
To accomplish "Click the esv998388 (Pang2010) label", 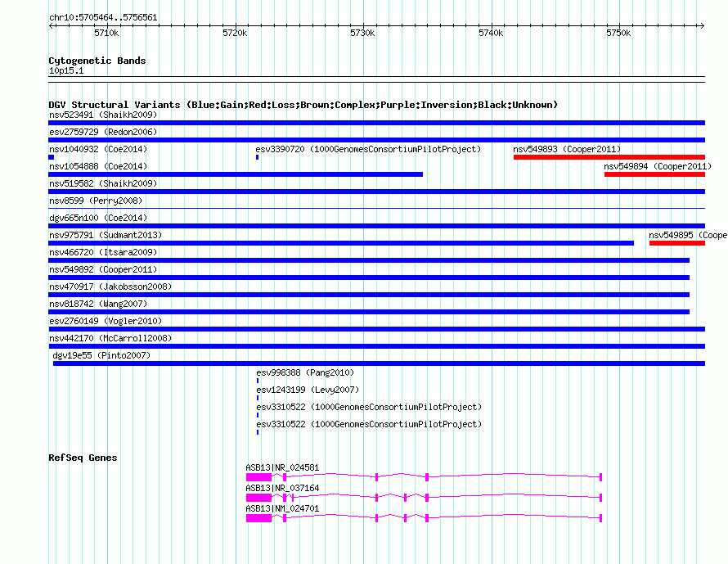I will point(305,372).
